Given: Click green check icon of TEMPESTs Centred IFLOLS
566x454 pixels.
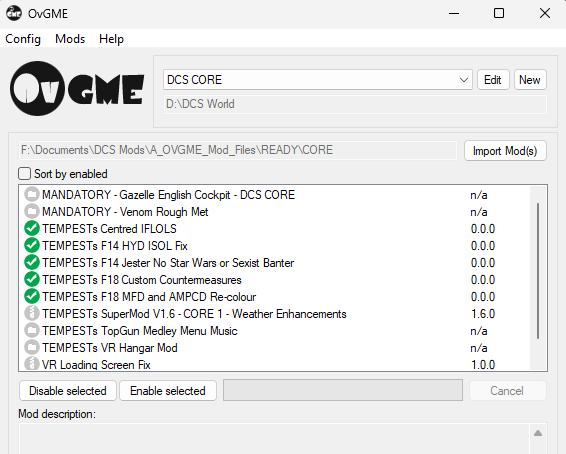Looking at the screenshot, I should coord(32,228).
